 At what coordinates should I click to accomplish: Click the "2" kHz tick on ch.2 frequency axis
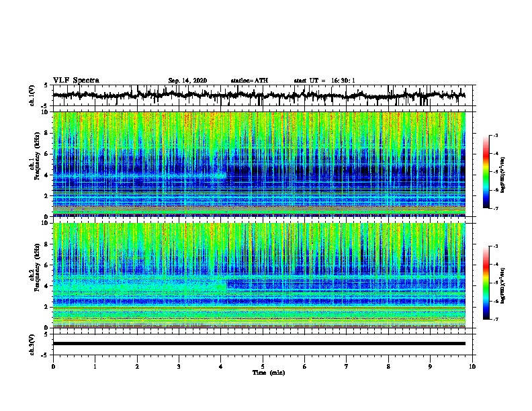click(48, 307)
